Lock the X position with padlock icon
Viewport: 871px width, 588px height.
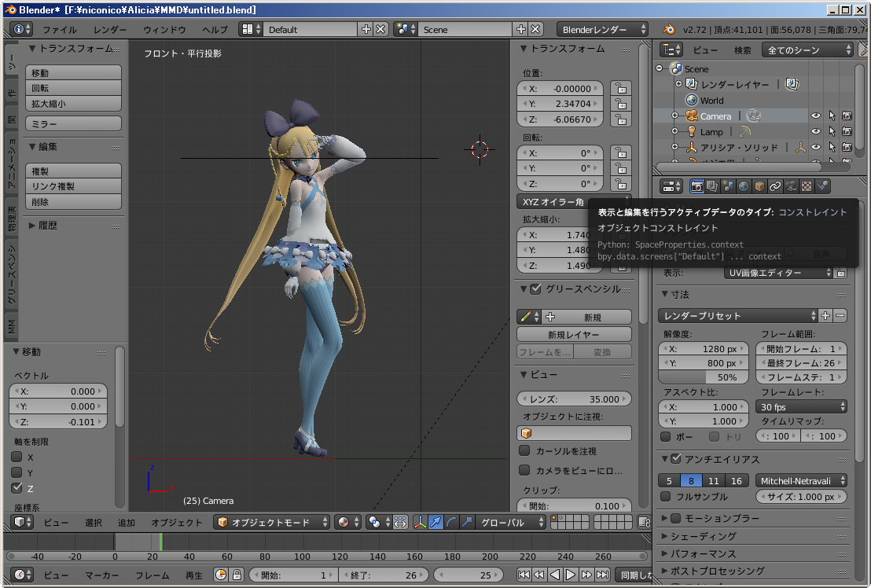point(621,89)
